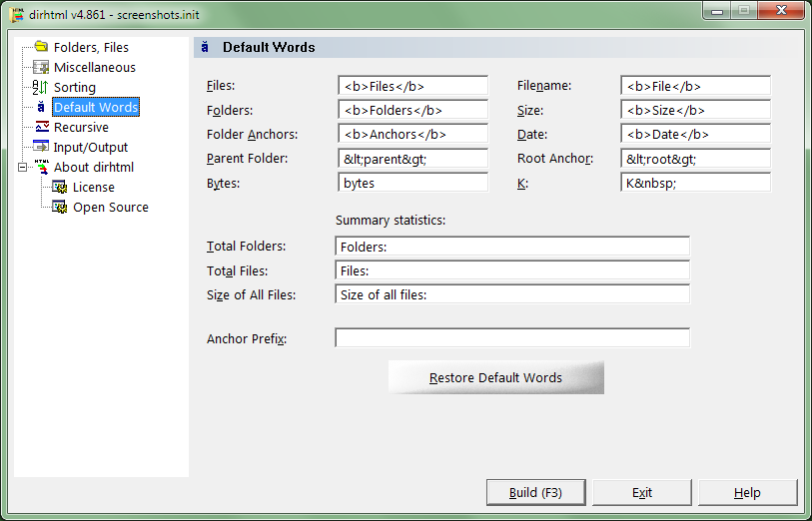The height and width of the screenshot is (521, 812).
Task: Click the License tree icon
Action: tap(60, 187)
